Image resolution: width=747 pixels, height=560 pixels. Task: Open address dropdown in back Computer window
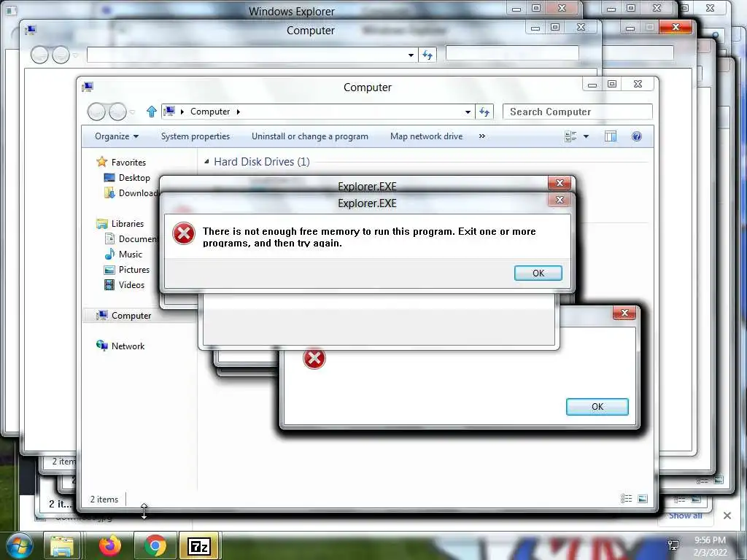(411, 55)
